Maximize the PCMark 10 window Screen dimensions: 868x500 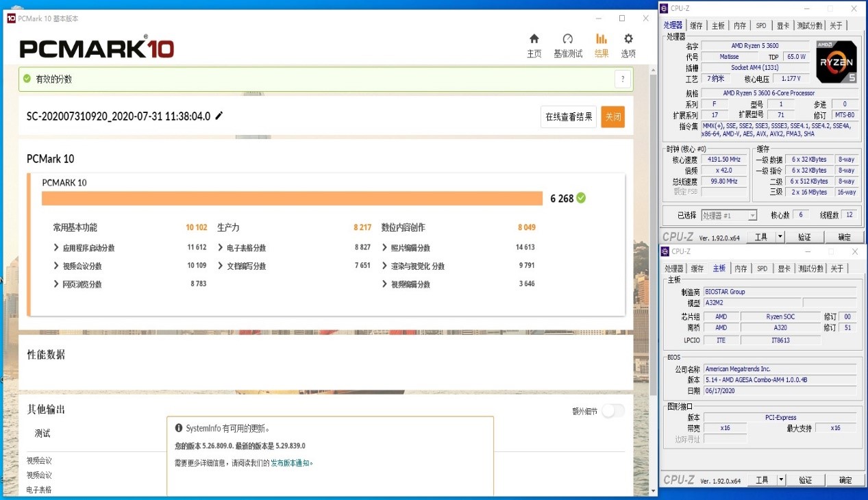click(622, 18)
